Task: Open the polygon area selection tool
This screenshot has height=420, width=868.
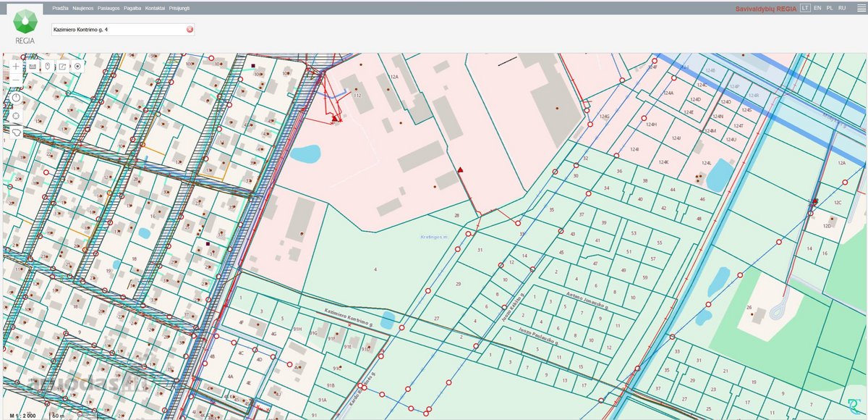Action: pos(16,133)
